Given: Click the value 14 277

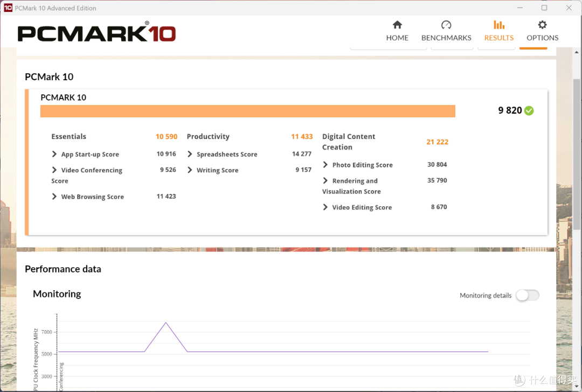Looking at the screenshot, I should pyautogui.click(x=301, y=153).
